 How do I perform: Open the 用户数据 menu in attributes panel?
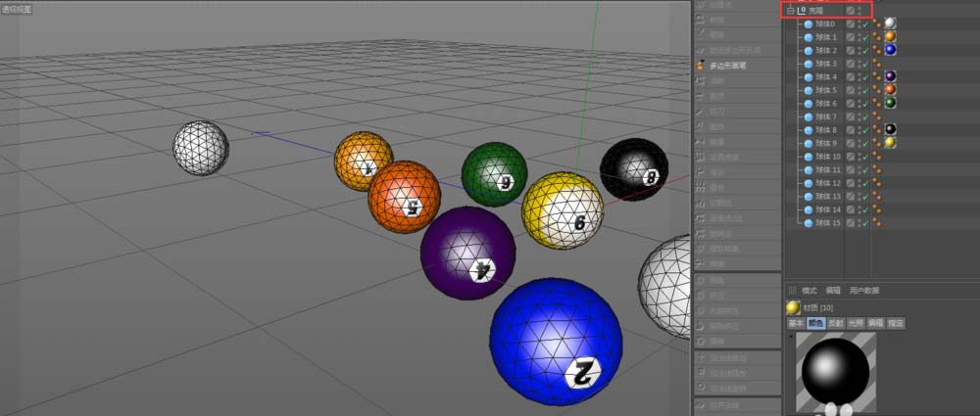pos(864,291)
